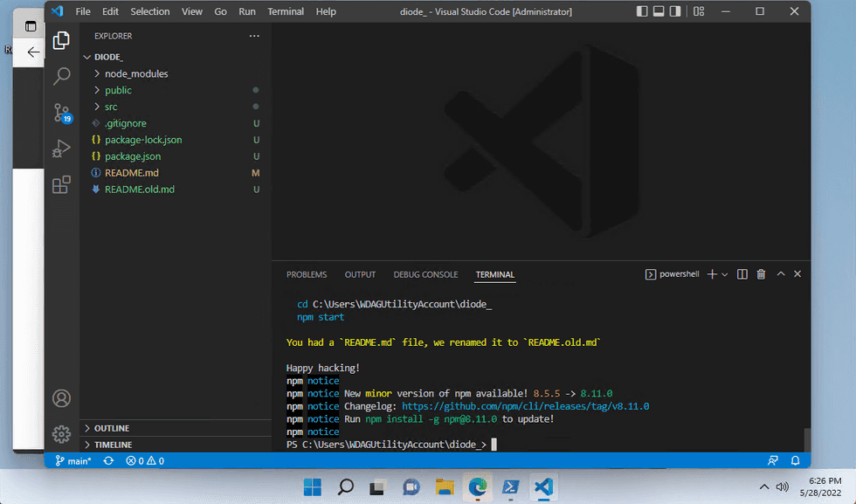Split the terminal
Viewport: 856px width, 504px height.
[742, 274]
